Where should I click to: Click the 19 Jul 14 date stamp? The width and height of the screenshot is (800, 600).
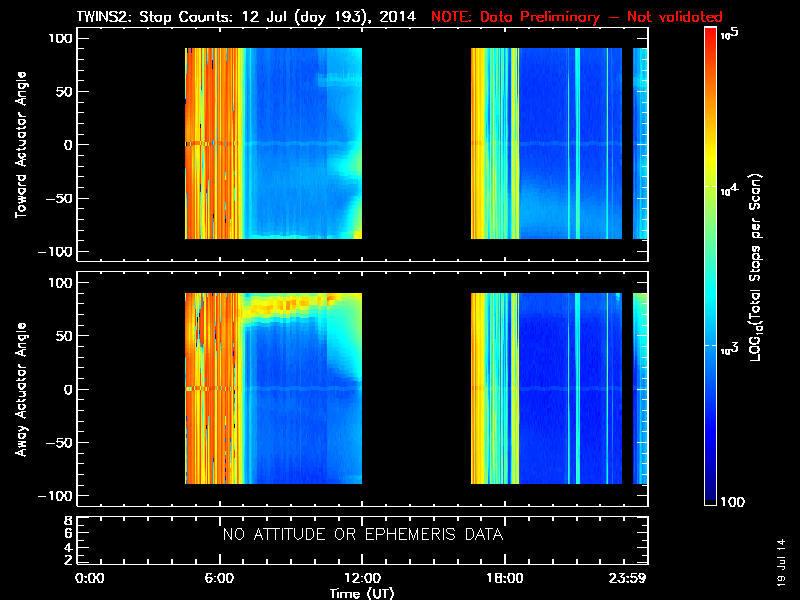click(x=781, y=563)
